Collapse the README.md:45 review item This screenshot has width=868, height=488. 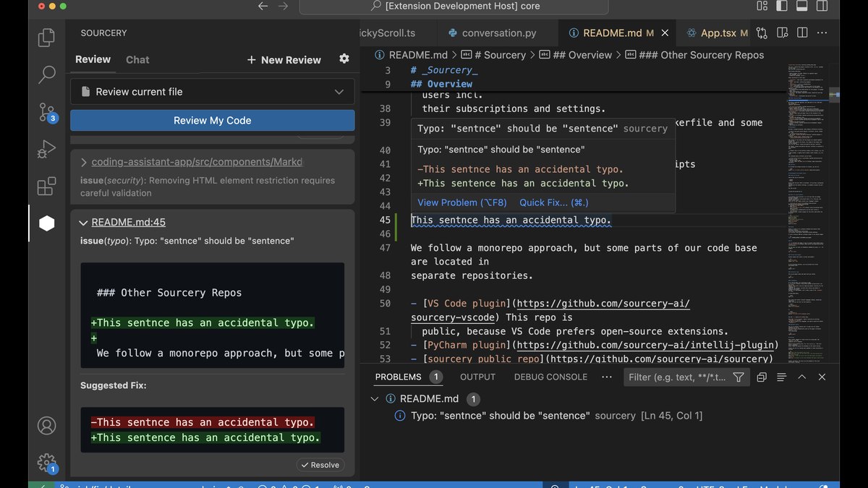click(x=85, y=223)
